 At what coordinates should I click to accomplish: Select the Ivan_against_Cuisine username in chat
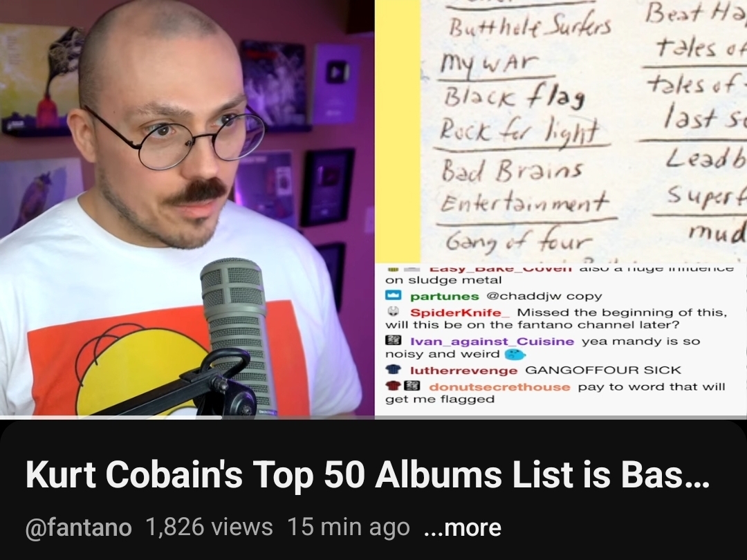492,342
